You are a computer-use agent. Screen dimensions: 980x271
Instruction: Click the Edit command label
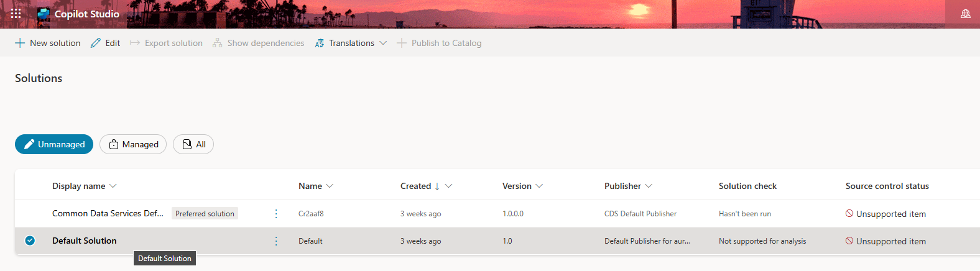113,43
